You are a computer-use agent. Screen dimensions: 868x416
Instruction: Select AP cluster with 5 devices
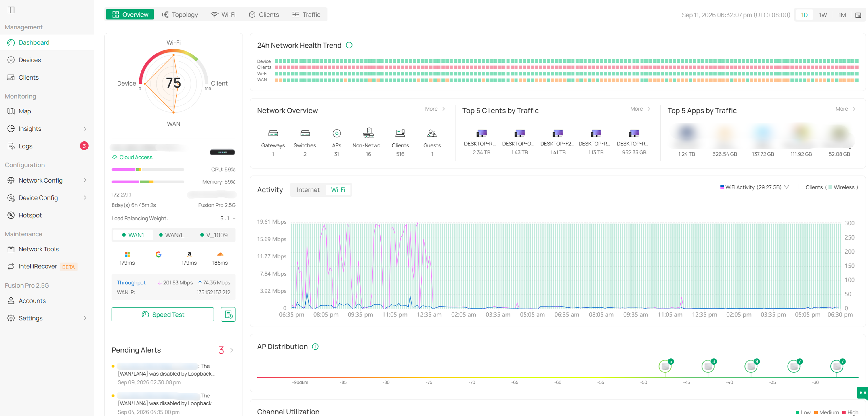click(x=665, y=366)
